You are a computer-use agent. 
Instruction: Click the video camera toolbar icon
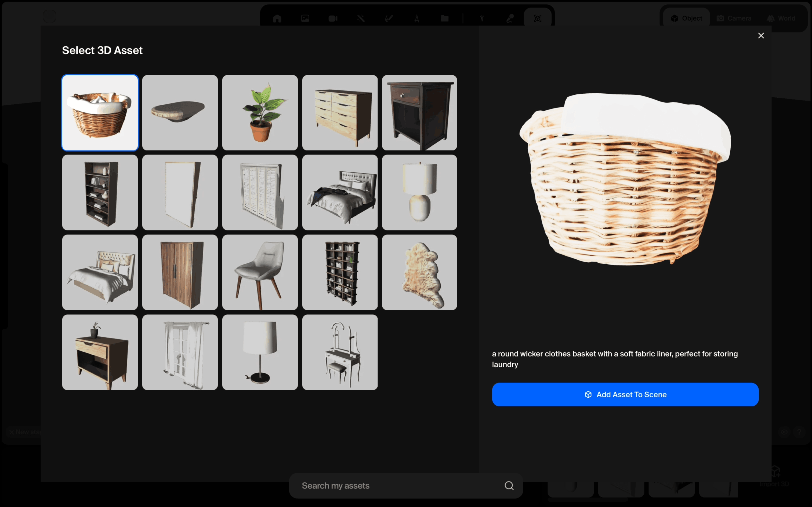pos(333,19)
